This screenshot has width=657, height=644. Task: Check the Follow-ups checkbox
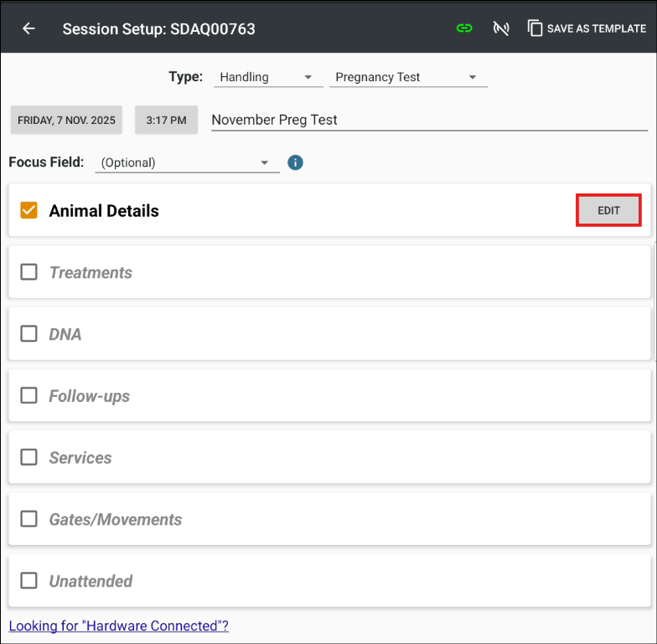coord(29,395)
